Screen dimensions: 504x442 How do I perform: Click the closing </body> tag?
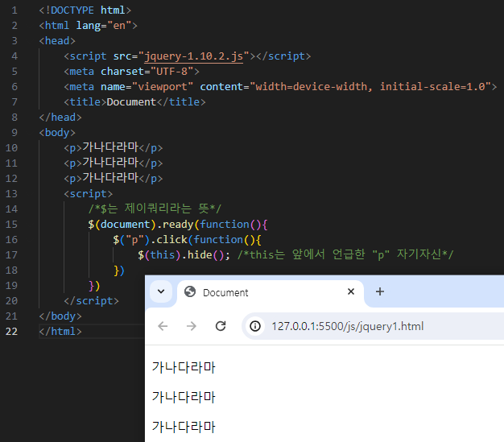coord(60,316)
